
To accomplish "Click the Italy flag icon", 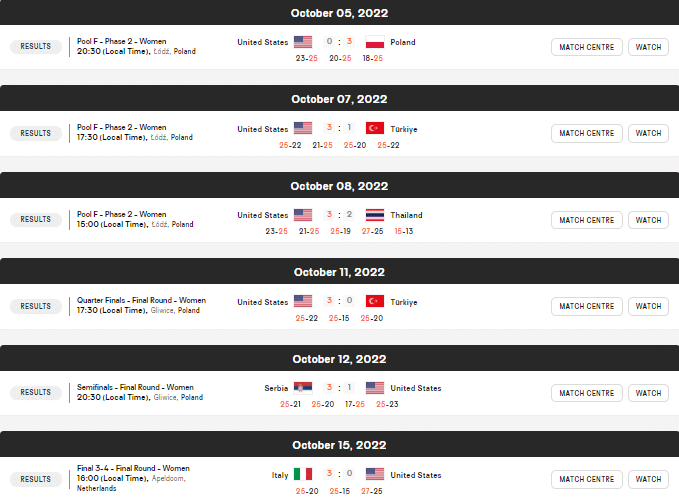I will tap(303, 474).
